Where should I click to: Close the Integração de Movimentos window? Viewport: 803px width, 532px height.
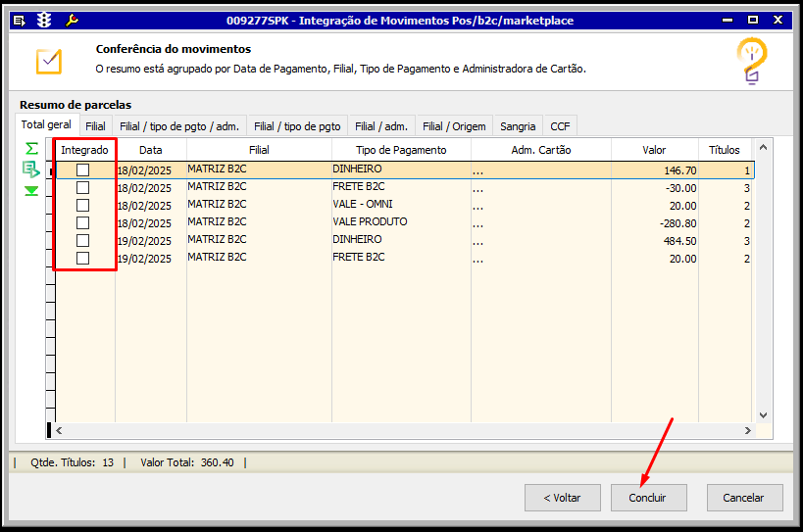[778, 20]
